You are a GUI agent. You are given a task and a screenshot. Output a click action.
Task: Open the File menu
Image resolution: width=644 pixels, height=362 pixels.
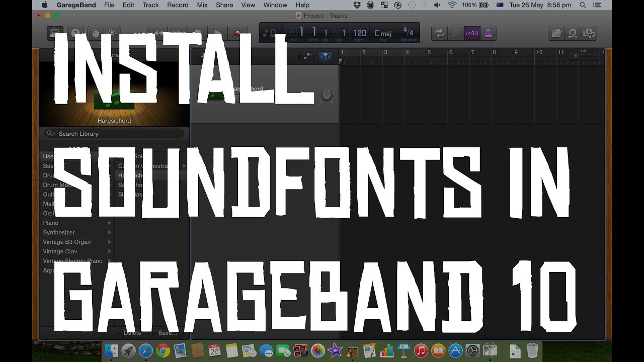(109, 5)
